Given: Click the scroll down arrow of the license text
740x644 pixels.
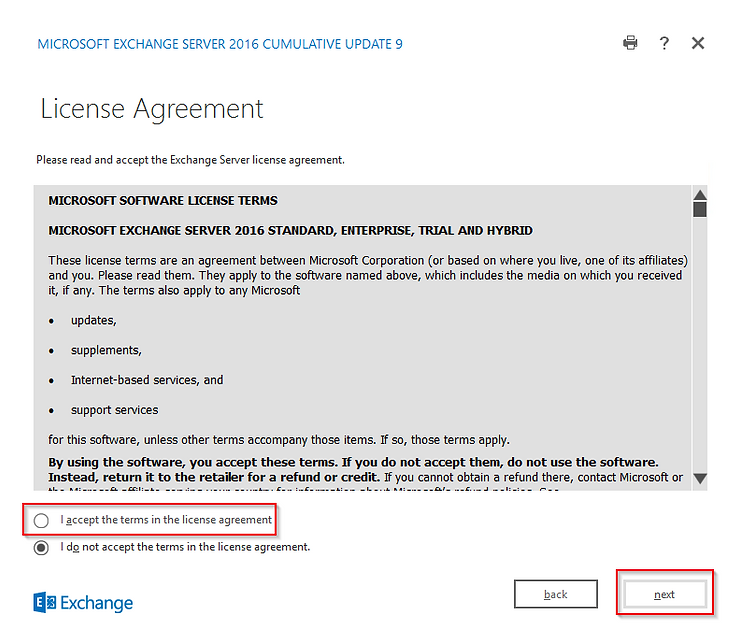Looking at the screenshot, I should coord(700,479).
